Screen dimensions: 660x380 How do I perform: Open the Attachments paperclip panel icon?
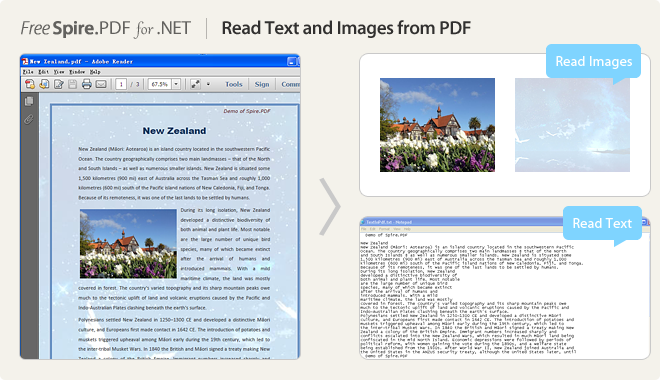29,120
